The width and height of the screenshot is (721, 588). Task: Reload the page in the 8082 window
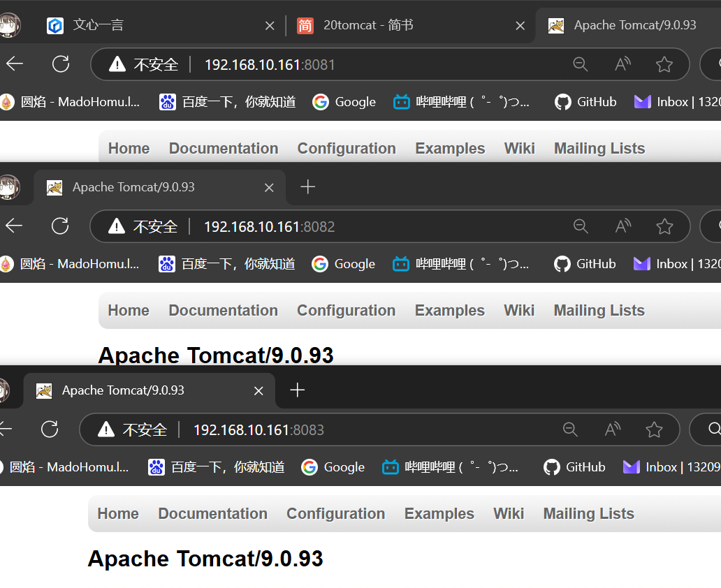[x=60, y=226]
